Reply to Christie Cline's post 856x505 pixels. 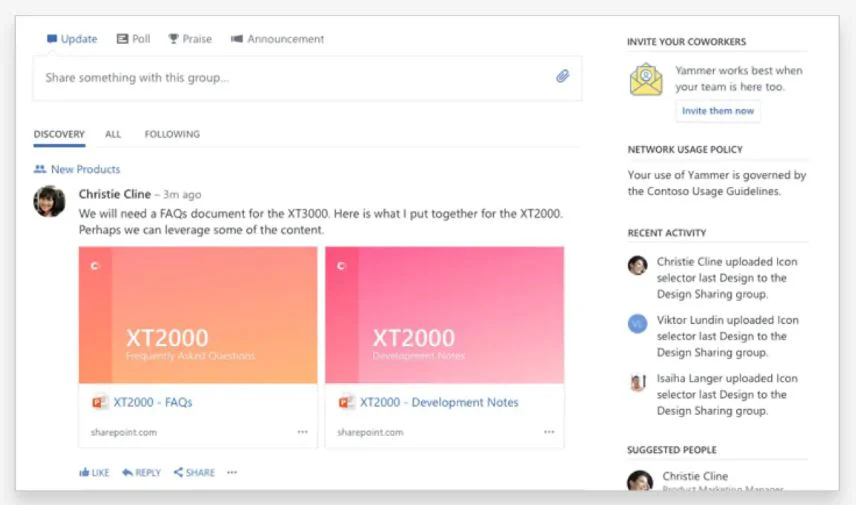coord(141,472)
